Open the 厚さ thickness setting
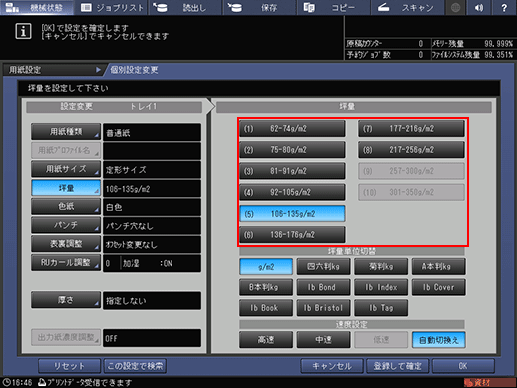This screenshot has height=388, width=517. click(66, 300)
